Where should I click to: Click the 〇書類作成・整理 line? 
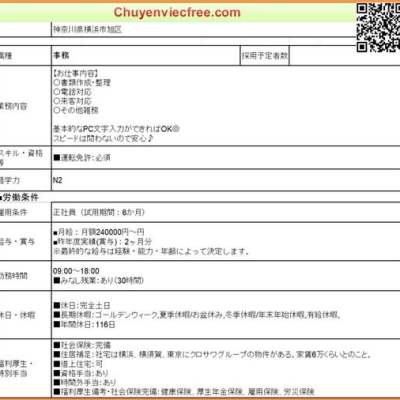(x=82, y=83)
